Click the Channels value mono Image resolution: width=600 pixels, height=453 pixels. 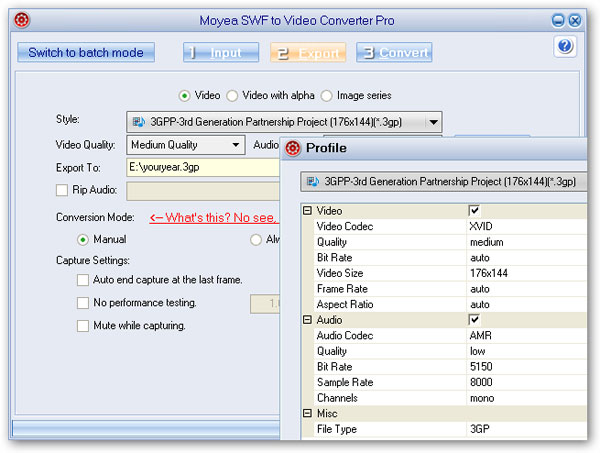coord(482,398)
